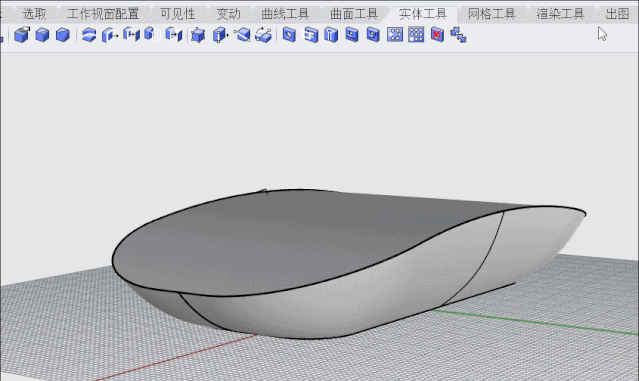Select the rectangular Array Hole grid icon
The height and width of the screenshot is (381, 639).
416,35
